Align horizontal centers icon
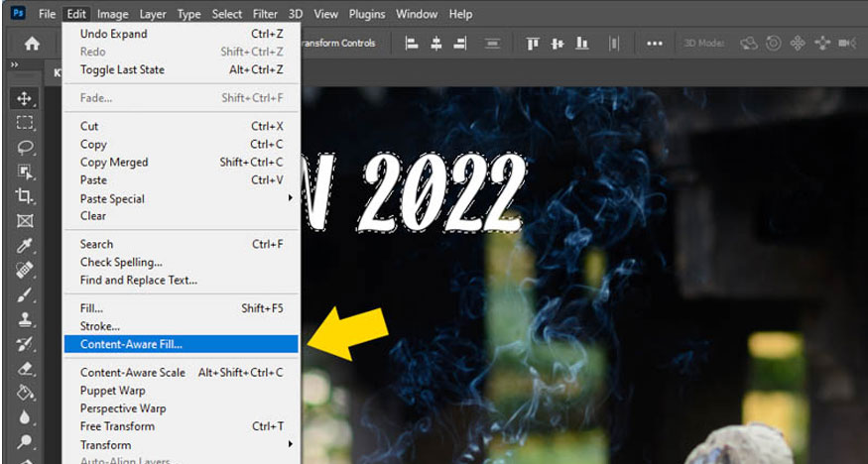 click(436, 44)
